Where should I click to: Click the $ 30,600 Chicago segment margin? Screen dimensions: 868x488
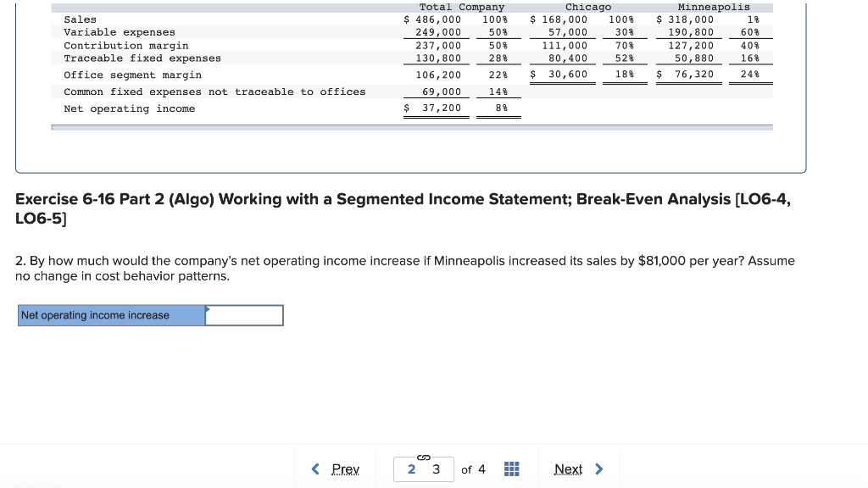click(559, 75)
